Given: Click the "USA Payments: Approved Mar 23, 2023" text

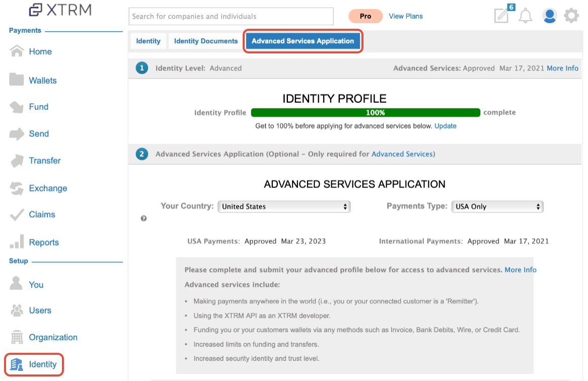Looking at the screenshot, I should [257, 241].
